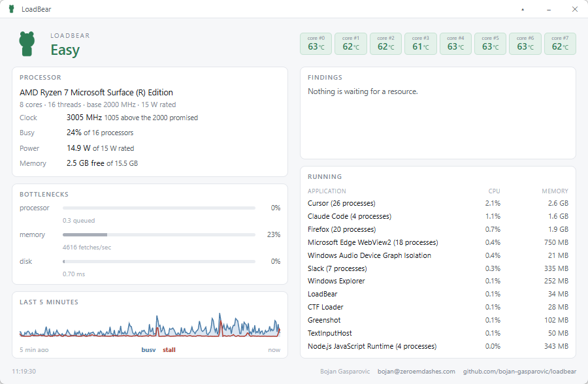Click the 'stall' graph legend label
This screenshot has width=588, height=384.
tap(169, 350)
